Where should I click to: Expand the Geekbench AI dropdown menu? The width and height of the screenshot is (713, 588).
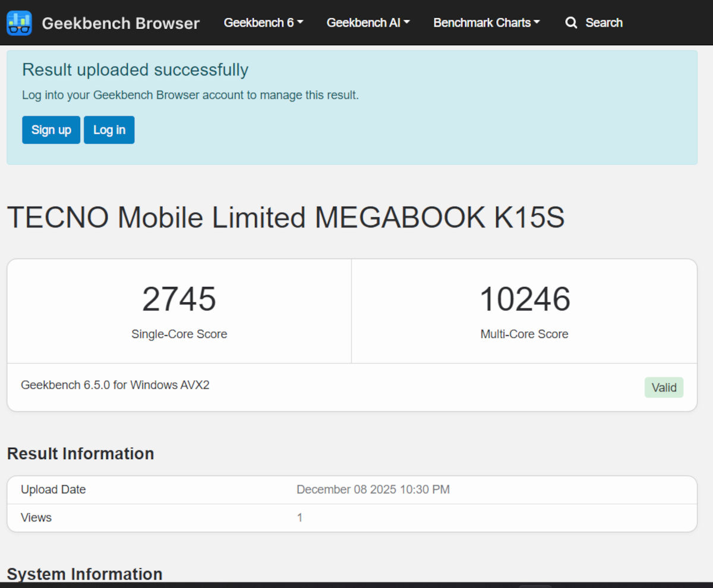pos(368,23)
